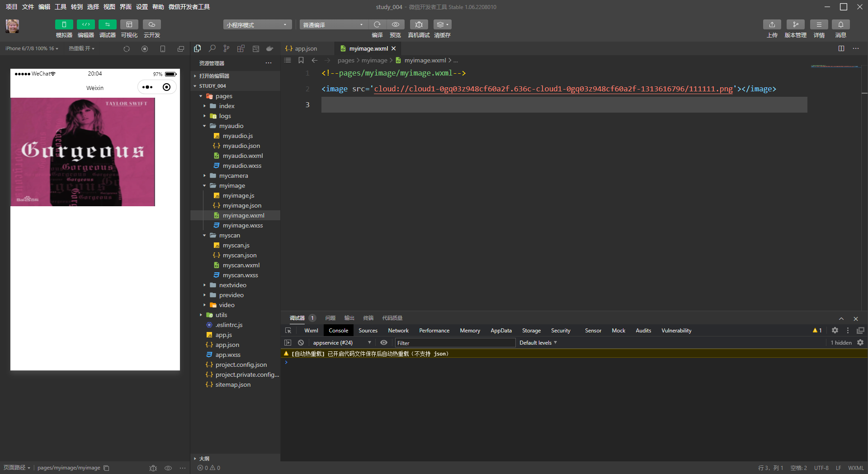Toggle the console live expression eye icon

pyautogui.click(x=384, y=343)
